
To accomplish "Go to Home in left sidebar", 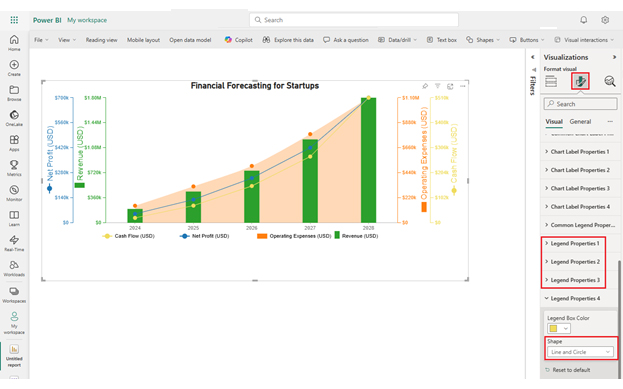I will 14,43.
